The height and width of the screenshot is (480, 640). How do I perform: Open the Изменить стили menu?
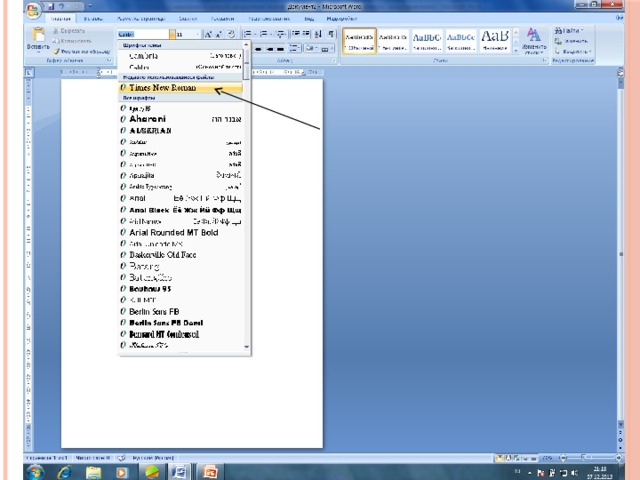pyautogui.click(x=534, y=41)
